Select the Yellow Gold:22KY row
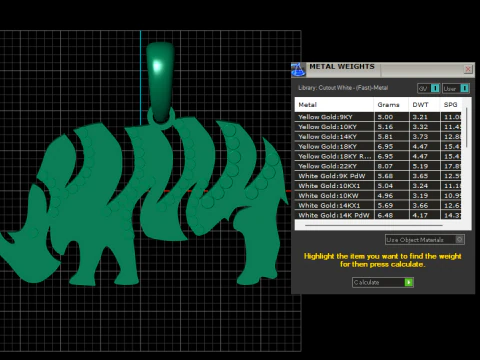Image resolution: width=480 pixels, height=360 pixels. (x=378, y=166)
